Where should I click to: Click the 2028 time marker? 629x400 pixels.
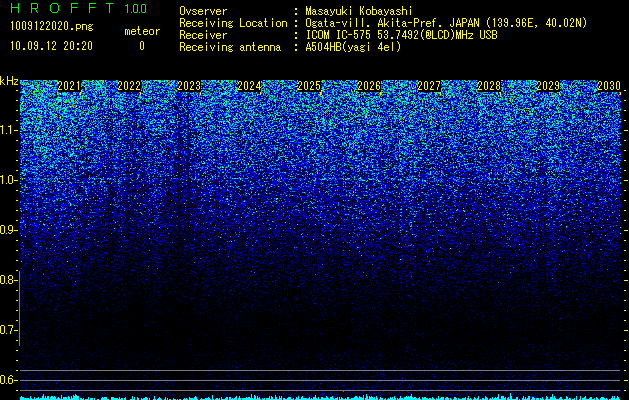coord(489,86)
